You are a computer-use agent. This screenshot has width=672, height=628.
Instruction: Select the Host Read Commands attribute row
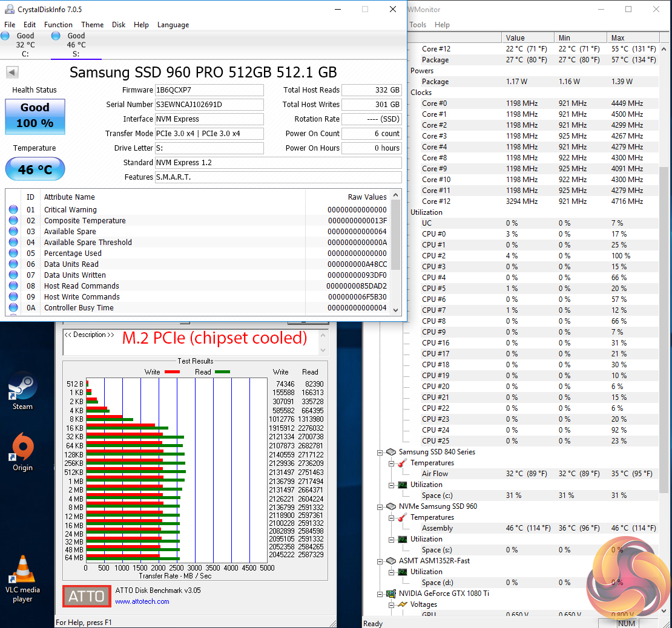pyautogui.click(x=198, y=286)
